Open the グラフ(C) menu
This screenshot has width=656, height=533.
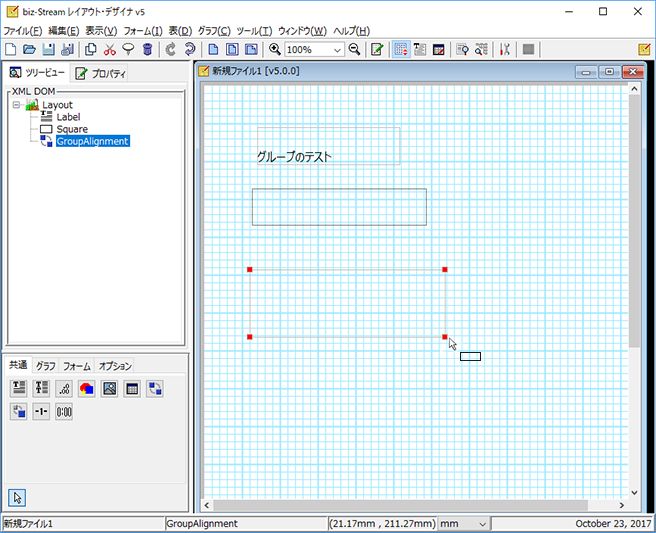point(214,31)
